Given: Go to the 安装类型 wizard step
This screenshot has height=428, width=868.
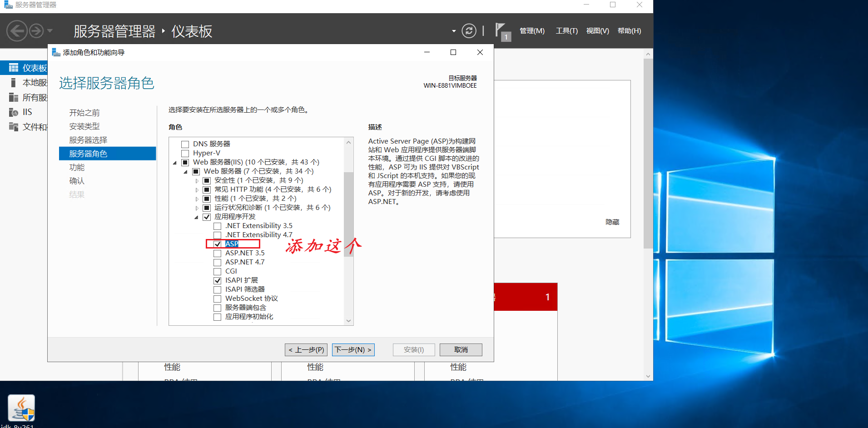Looking at the screenshot, I should pos(84,126).
